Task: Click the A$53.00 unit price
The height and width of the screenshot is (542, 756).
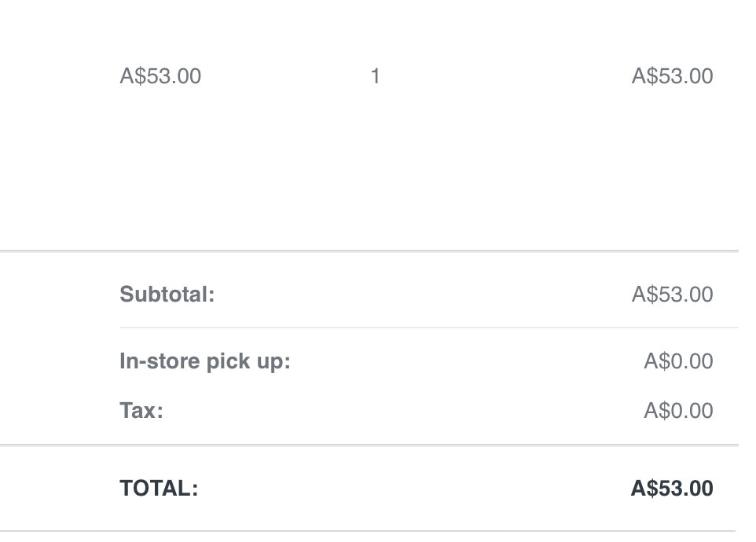Action: pyautogui.click(x=160, y=76)
